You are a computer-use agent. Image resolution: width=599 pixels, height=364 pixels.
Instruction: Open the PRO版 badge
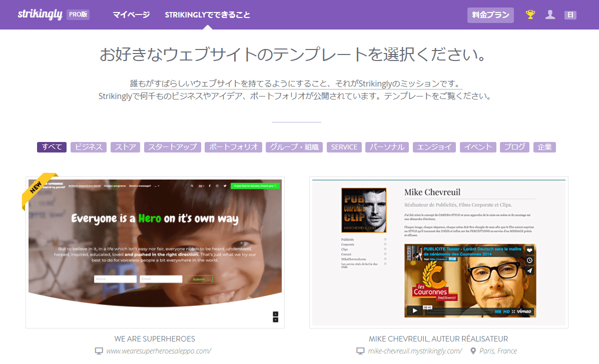click(x=78, y=14)
